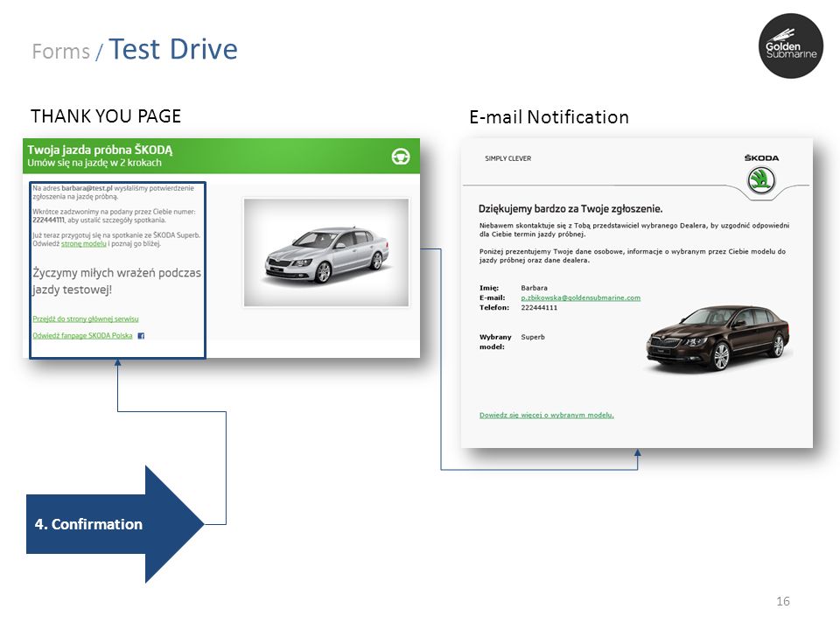
Task: Click the page number 16
Action: (x=782, y=602)
